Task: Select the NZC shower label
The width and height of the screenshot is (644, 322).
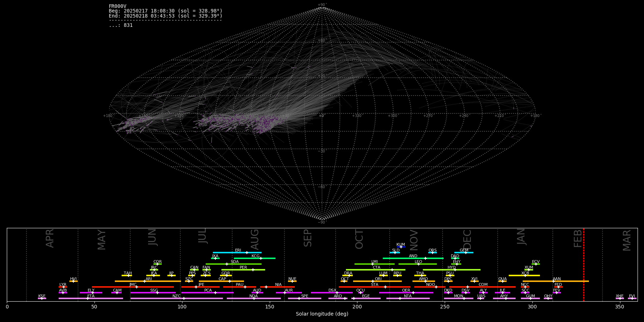Action: click(x=177, y=296)
